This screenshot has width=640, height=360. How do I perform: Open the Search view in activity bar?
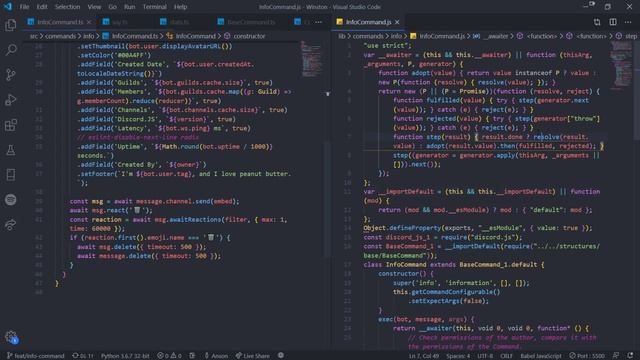click(x=11, y=50)
